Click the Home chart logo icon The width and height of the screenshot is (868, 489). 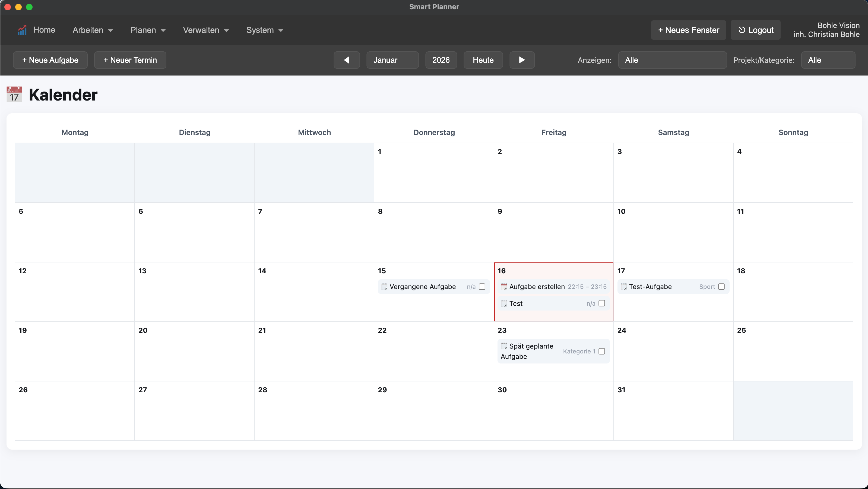coord(22,30)
